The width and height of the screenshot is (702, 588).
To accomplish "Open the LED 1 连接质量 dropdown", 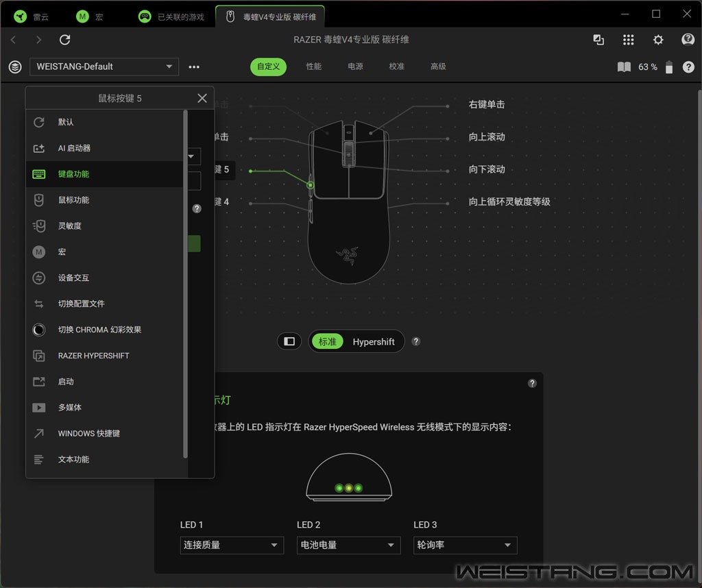I will [232, 545].
